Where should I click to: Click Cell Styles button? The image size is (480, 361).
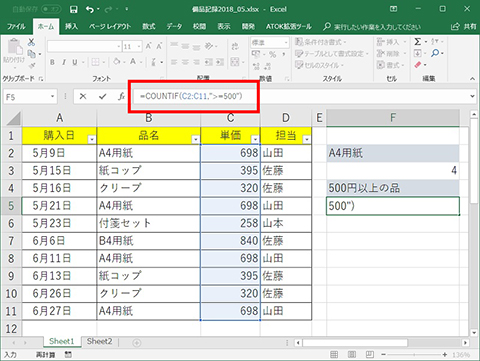[319, 65]
